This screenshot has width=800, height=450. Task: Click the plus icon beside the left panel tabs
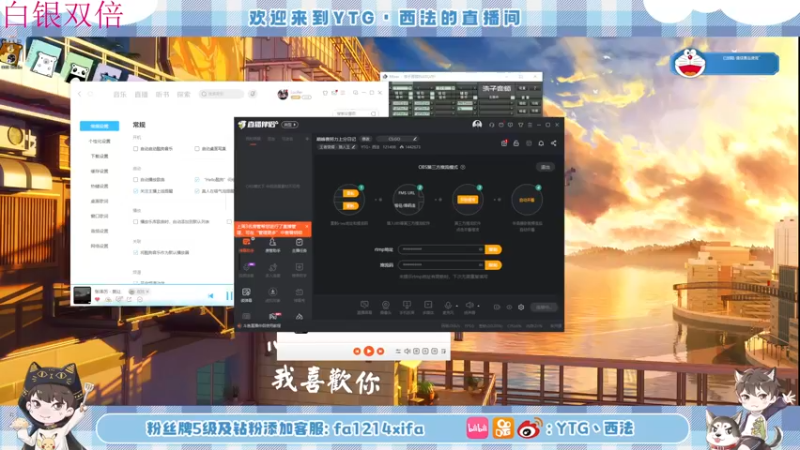coord(307,139)
